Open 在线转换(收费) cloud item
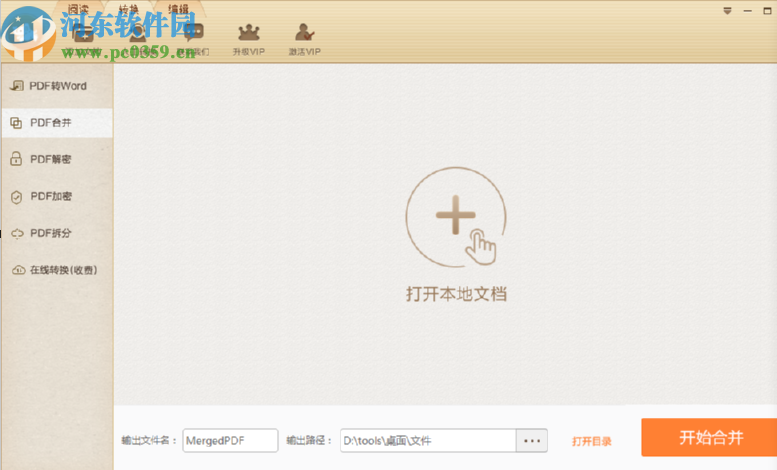Screen dimensions: 777x470 57,270
